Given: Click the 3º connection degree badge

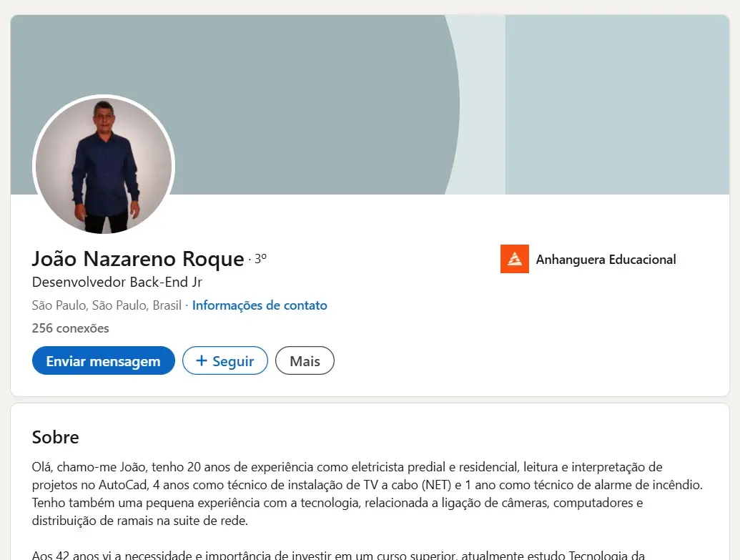Looking at the screenshot, I should tap(260, 258).
